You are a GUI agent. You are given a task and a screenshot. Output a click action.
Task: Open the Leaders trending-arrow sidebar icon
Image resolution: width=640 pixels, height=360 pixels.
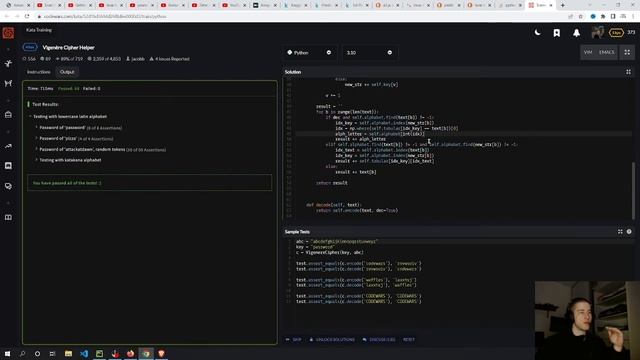pyautogui.click(x=8, y=146)
